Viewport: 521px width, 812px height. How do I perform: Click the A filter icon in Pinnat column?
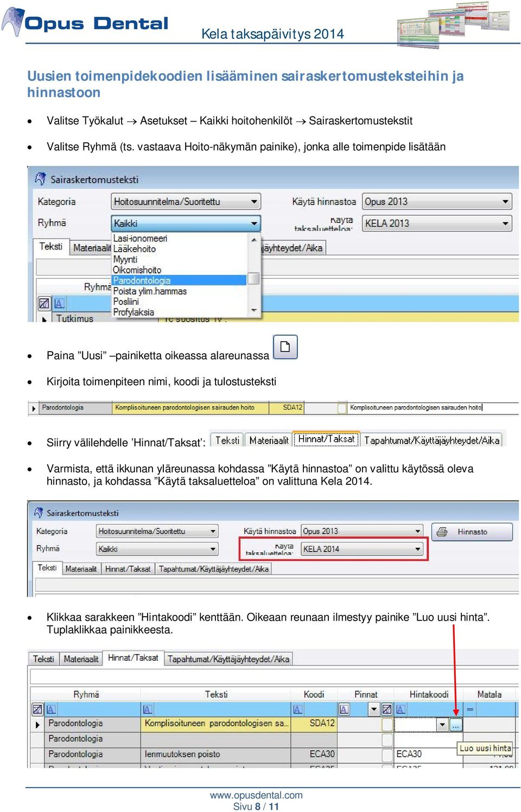point(344,709)
